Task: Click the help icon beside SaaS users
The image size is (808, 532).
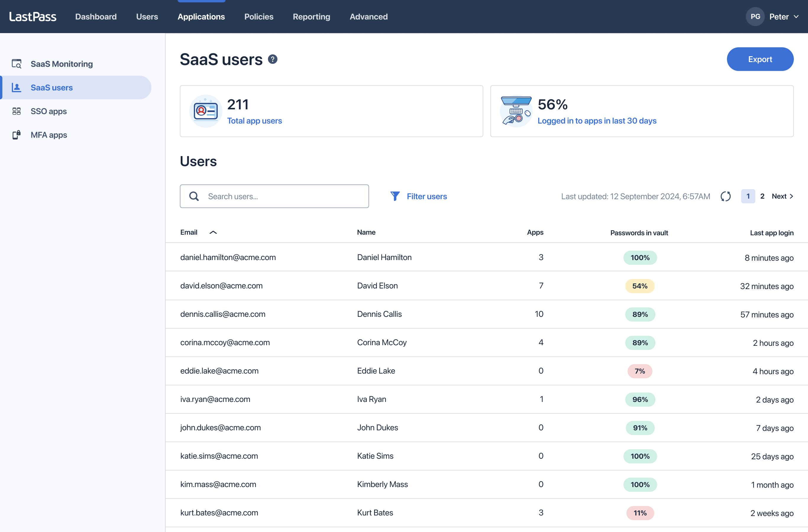Action: 273,59
